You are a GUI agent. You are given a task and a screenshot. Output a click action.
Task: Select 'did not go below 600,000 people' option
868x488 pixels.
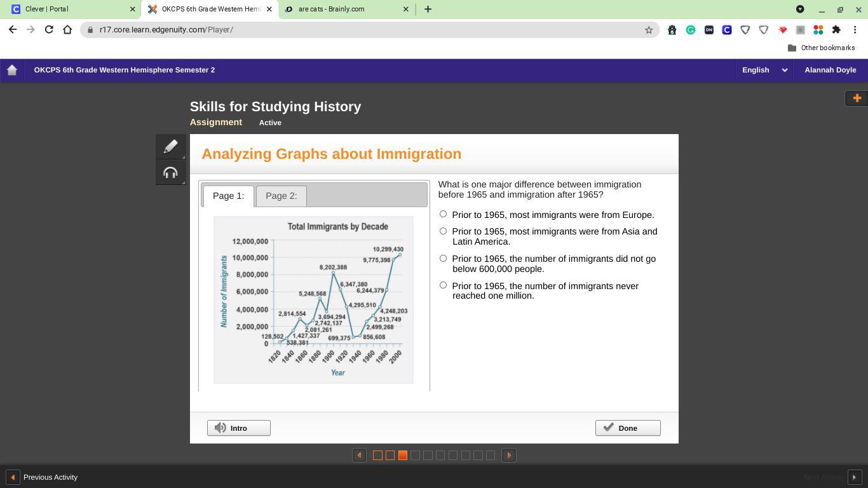point(444,259)
